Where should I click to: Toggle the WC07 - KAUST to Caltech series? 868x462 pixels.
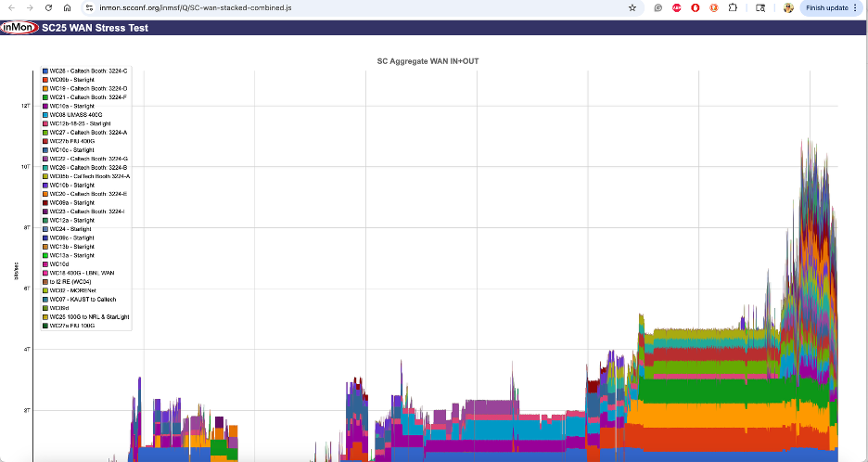coord(83,299)
